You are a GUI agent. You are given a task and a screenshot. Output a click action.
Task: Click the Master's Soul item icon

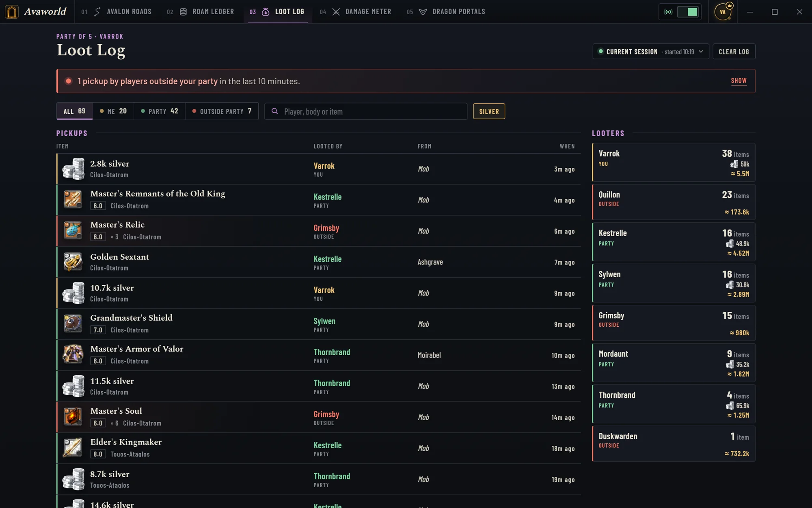[x=73, y=417]
